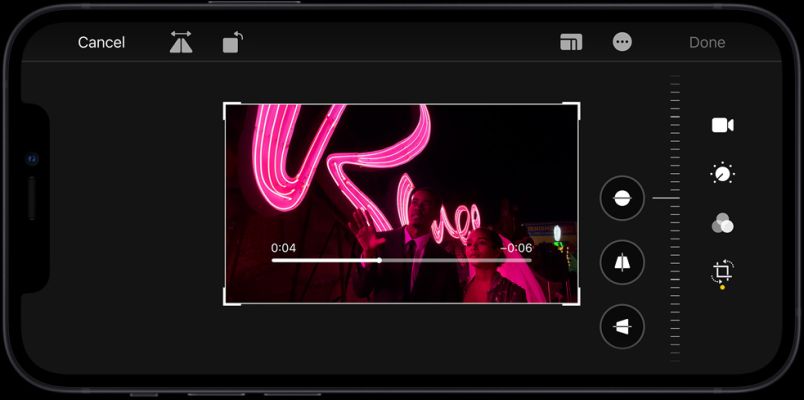Select the Crop and rotate tab

click(722, 272)
